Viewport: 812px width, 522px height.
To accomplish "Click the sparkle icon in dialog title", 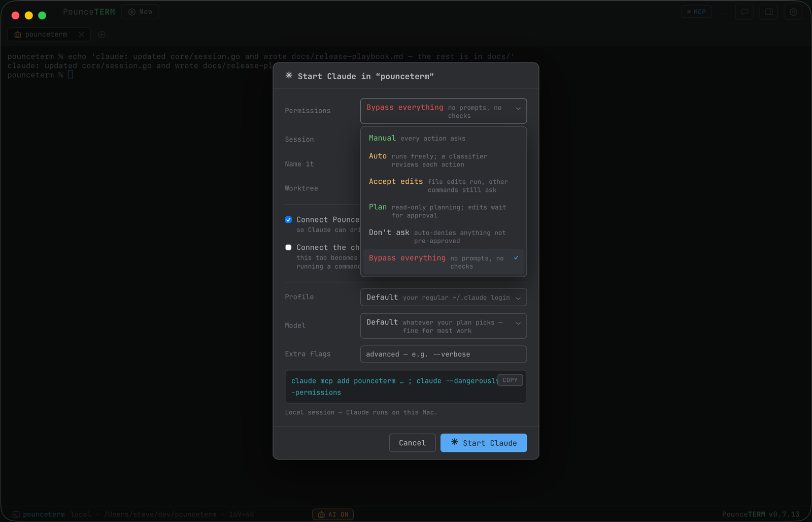I will [289, 76].
